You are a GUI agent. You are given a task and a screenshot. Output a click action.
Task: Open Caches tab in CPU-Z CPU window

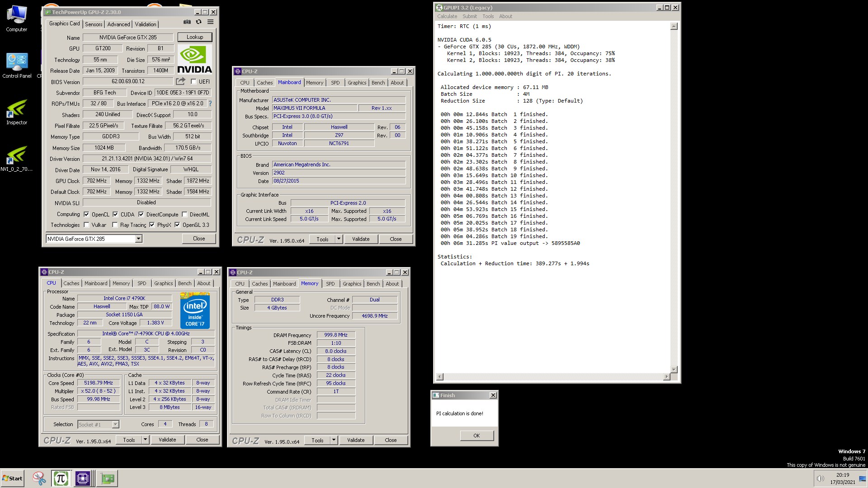pyautogui.click(x=71, y=283)
